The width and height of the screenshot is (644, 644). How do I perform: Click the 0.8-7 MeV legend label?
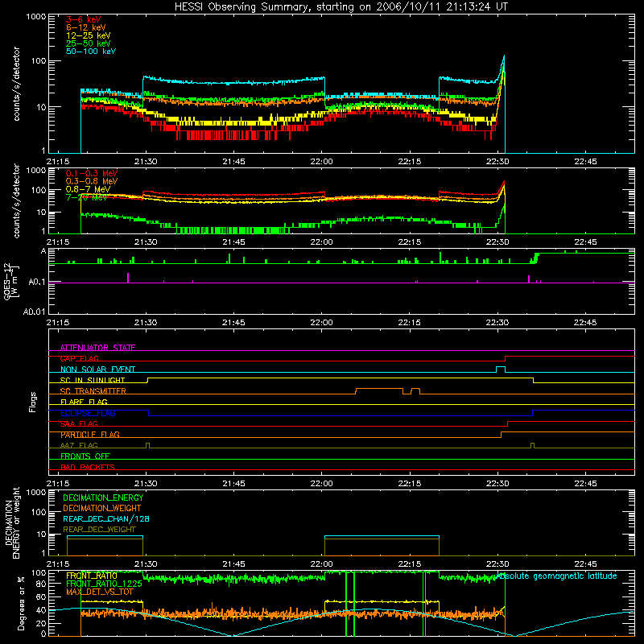(89, 189)
